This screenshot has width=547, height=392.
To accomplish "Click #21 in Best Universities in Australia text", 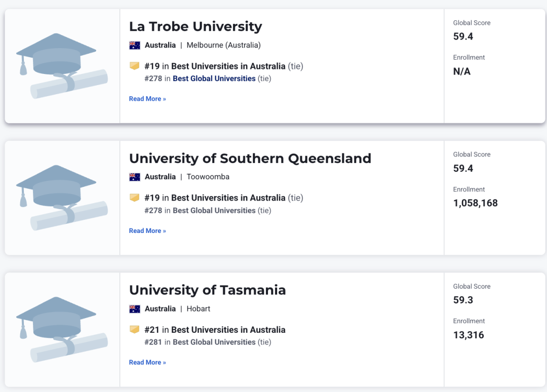I will [215, 330].
